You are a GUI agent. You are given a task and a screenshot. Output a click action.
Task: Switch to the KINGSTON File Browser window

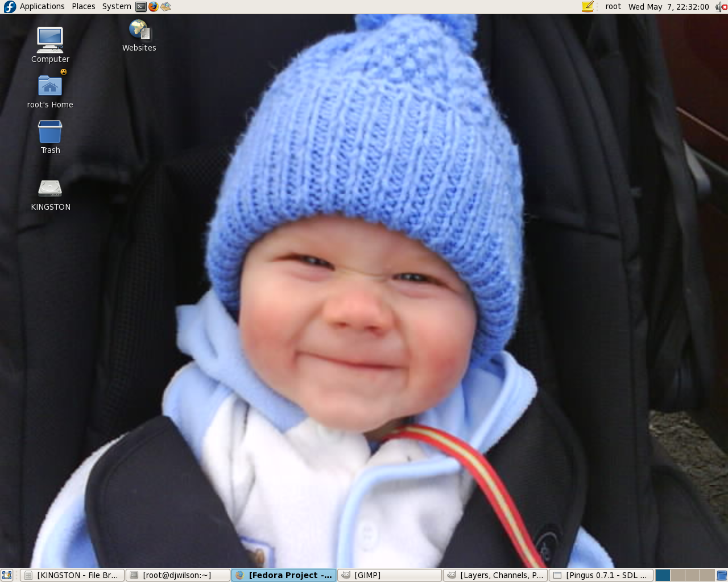click(72, 575)
